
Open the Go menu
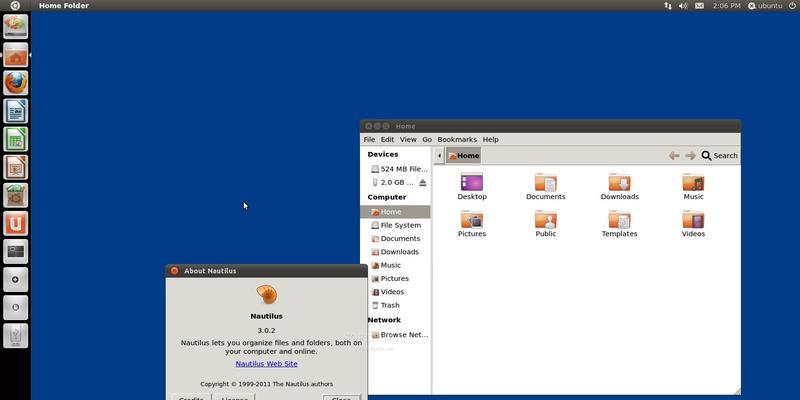point(427,139)
